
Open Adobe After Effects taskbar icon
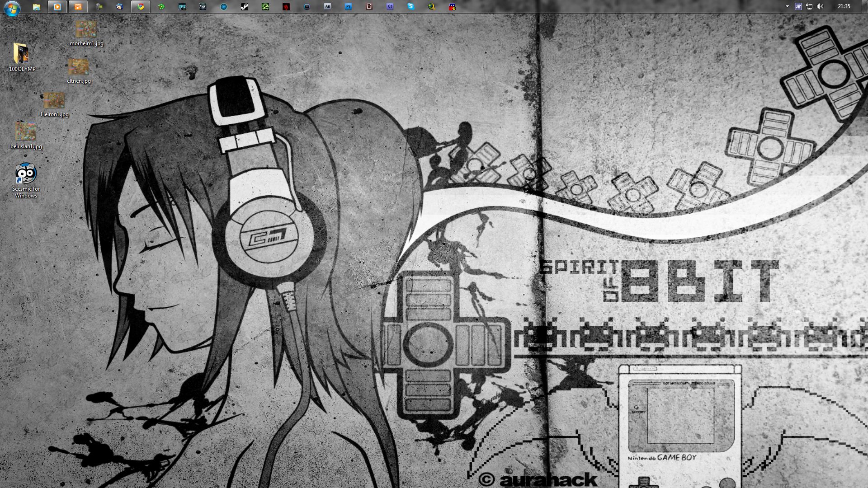[327, 7]
